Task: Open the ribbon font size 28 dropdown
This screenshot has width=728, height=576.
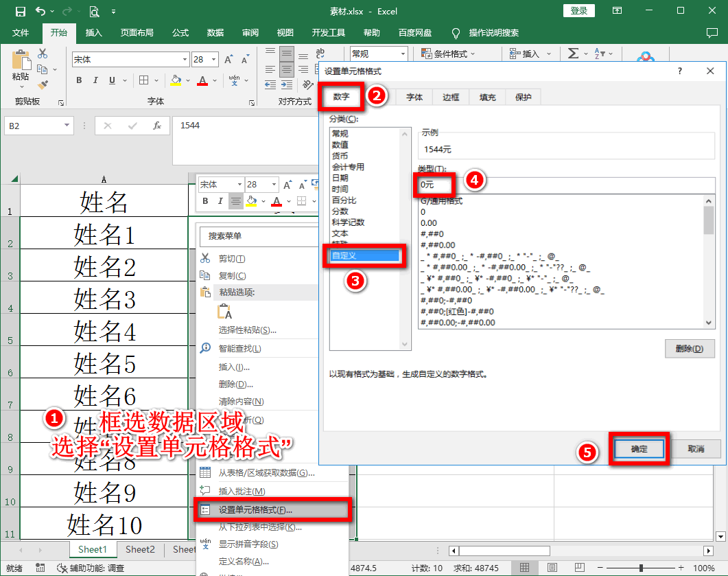Action: tap(213, 60)
